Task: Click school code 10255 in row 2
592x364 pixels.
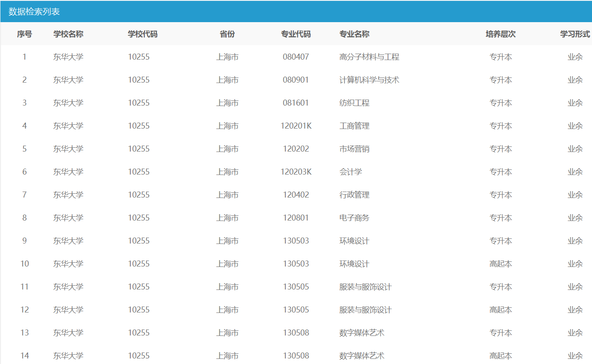Action: click(x=139, y=80)
